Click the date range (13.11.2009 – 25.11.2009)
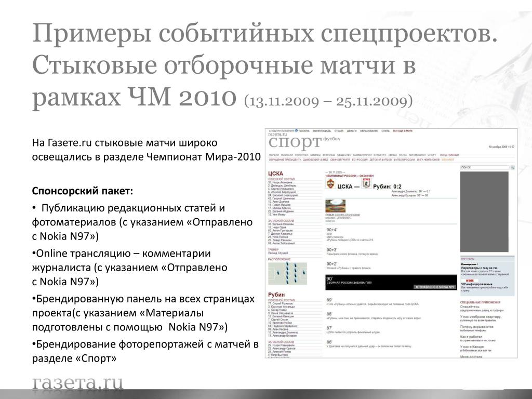532x399 pixels. point(328,101)
